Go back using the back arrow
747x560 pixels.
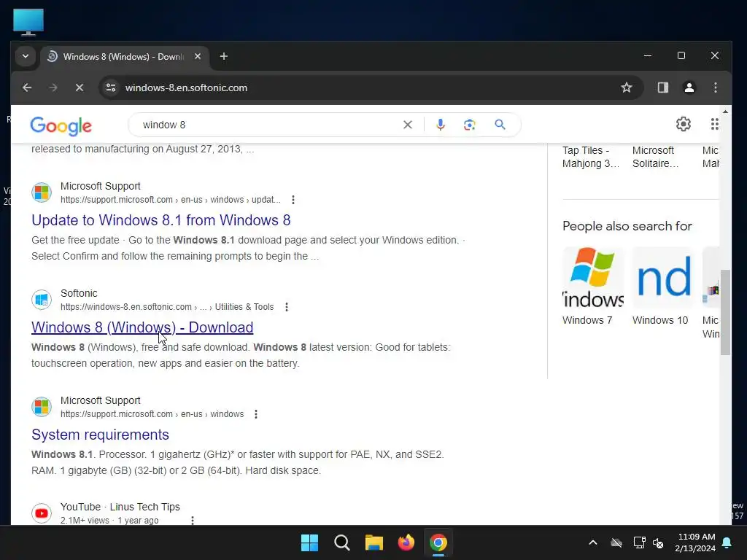click(27, 87)
